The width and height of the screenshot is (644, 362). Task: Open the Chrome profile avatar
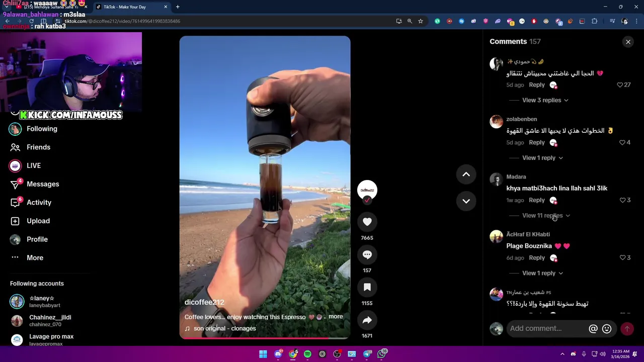click(x=624, y=21)
